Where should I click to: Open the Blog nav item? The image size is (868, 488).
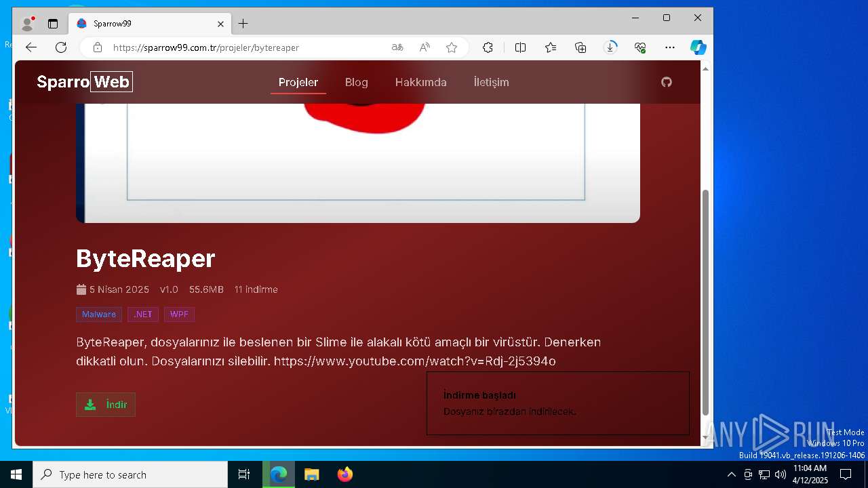click(x=357, y=82)
